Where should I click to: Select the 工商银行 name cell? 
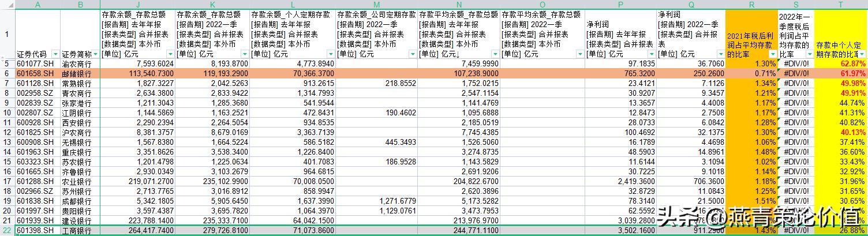[80, 231]
